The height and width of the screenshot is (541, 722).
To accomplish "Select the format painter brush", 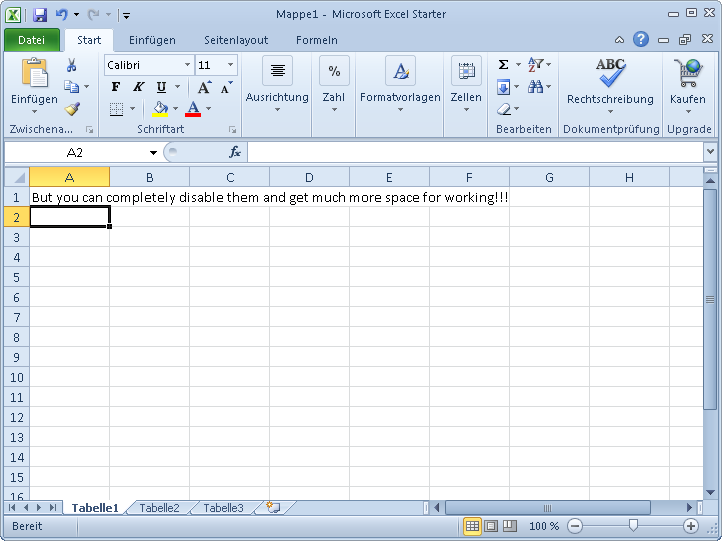I will click(72, 109).
